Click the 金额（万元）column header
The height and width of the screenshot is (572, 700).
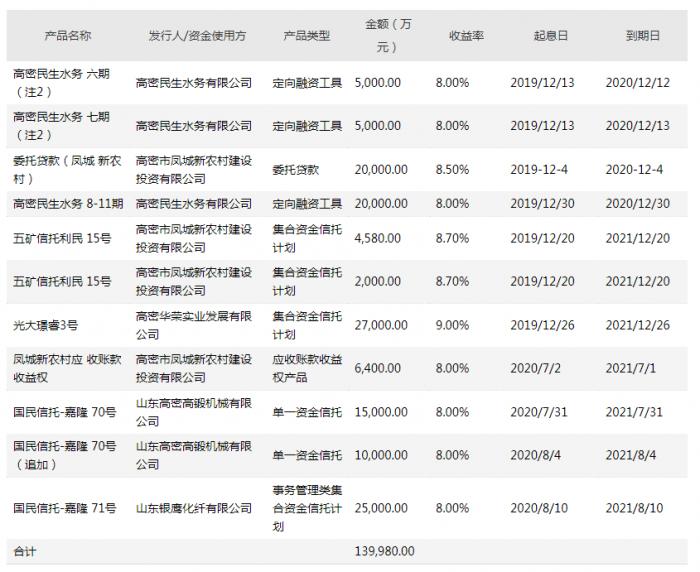point(388,36)
